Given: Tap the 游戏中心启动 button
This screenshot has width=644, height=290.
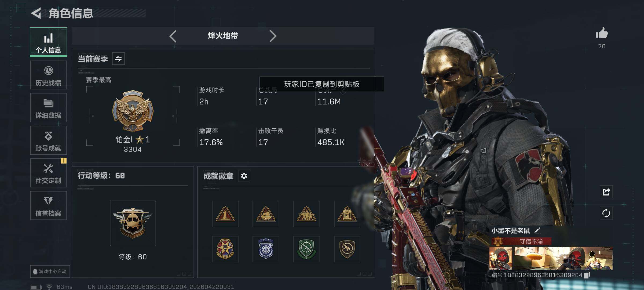Looking at the screenshot, I should point(50,271).
